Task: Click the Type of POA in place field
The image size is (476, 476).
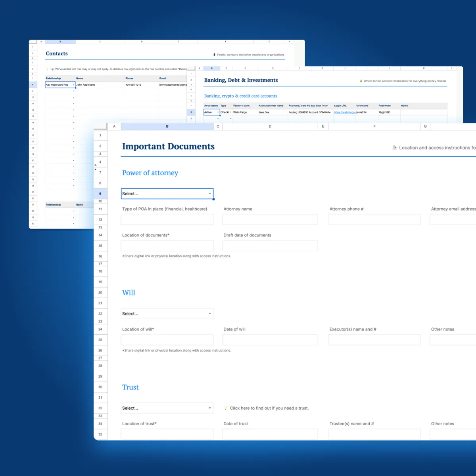Action: 167,219
